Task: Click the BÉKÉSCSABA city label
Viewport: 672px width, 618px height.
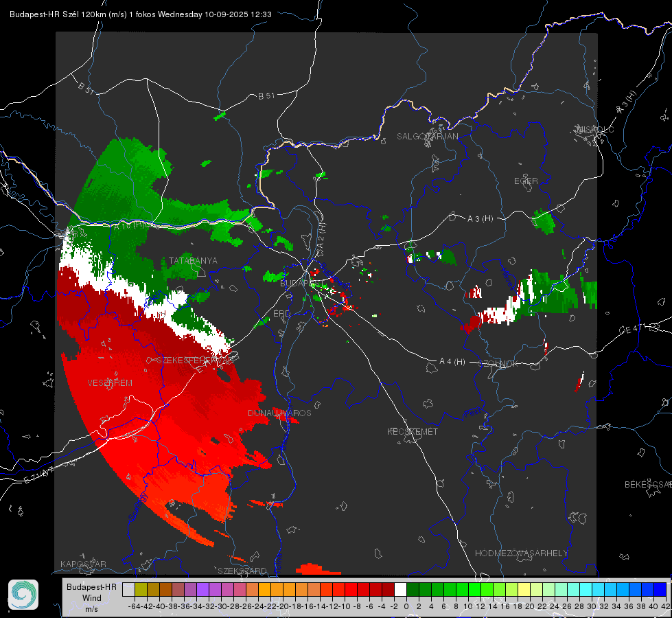Action: click(x=648, y=485)
